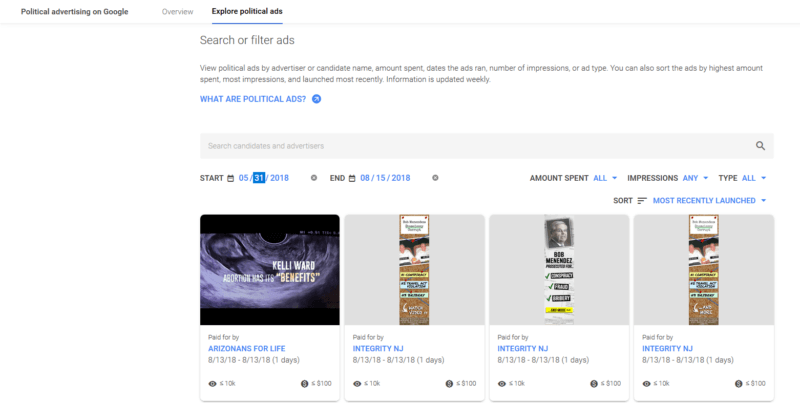Clear the end date with its X icon
The height and width of the screenshot is (403, 800).
click(435, 178)
